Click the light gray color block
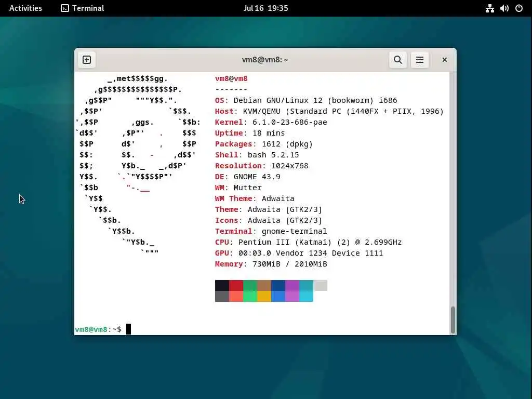Image resolution: width=532 pixels, height=399 pixels. pyautogui.click(x=320, y=285)
